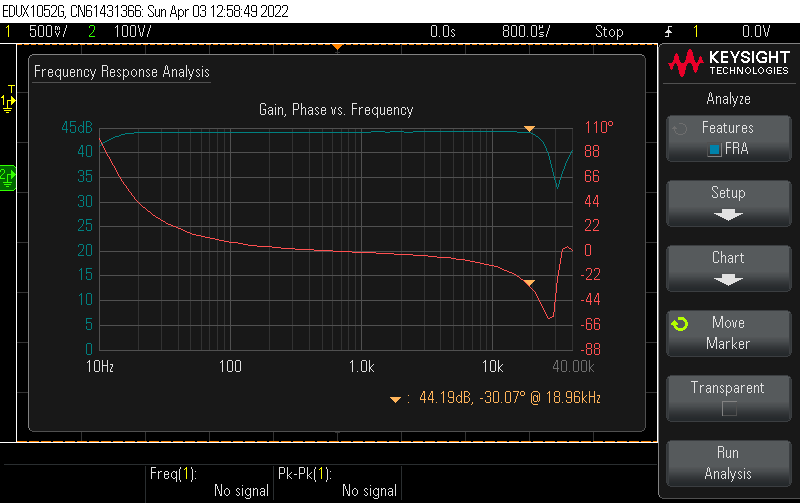
Task: Click green channel 2 ground marker
Action: click(7, 176)
